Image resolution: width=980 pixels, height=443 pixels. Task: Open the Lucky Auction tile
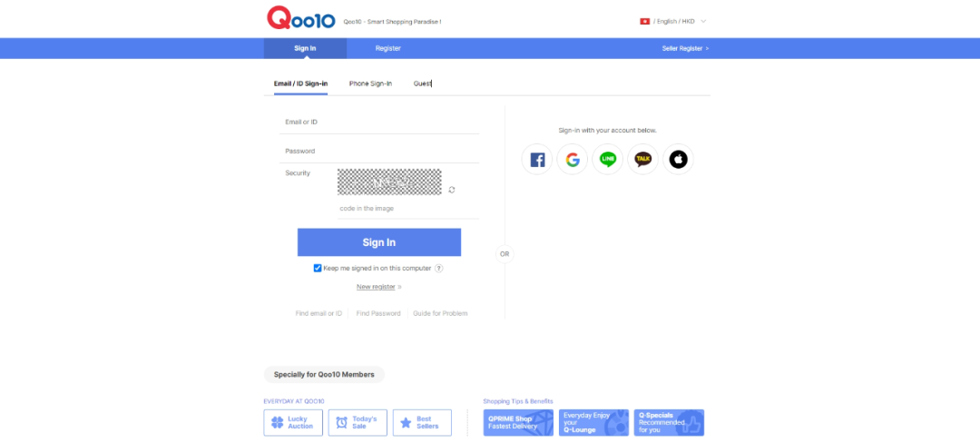click(293, 423)
